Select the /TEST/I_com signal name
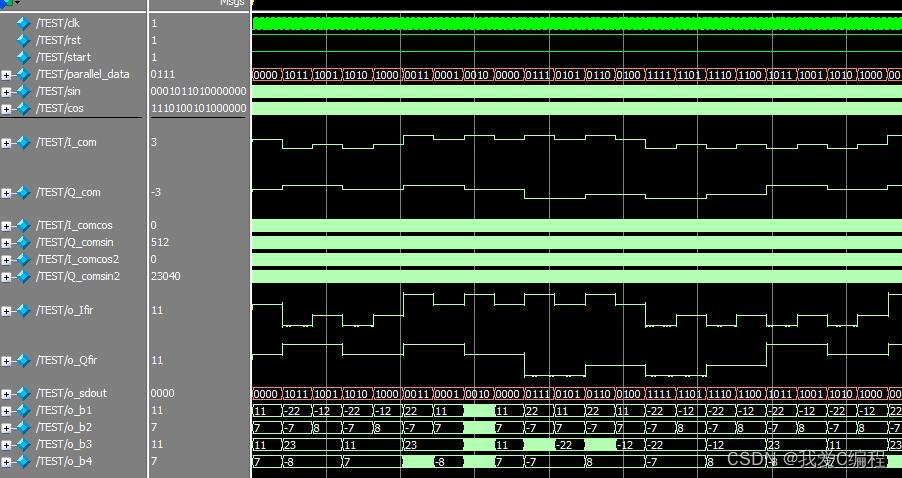This screenshot has width=902, height=478. [x=66, y=142]
